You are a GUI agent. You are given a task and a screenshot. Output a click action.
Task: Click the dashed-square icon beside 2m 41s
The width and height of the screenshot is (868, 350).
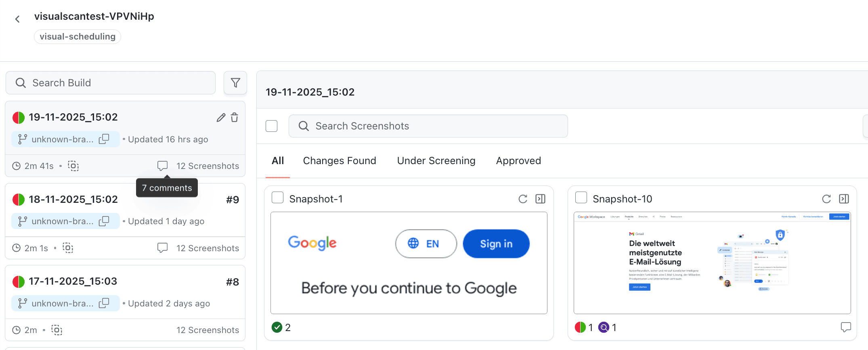(x=73, y=166)
